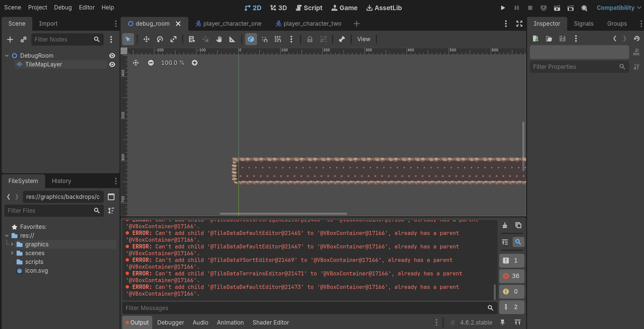Toggle DebugRoom node visibility eye
Screen dimensions: 644x329
112,56
